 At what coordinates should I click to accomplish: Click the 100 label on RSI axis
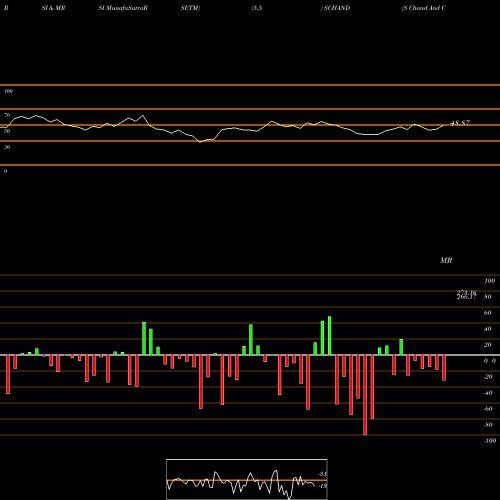click(8, 91)
